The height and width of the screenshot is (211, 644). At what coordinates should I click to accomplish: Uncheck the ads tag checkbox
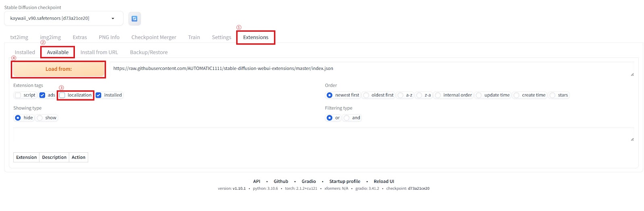coord(42,95)
